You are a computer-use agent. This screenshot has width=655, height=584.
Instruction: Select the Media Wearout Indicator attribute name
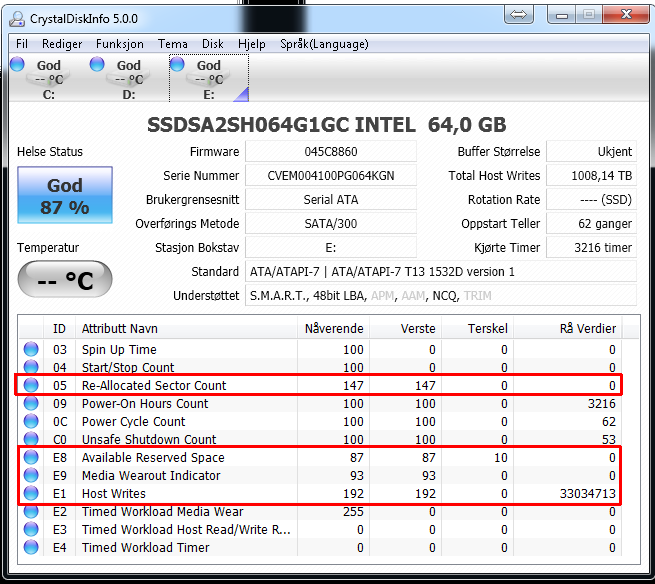click(151, 475)
